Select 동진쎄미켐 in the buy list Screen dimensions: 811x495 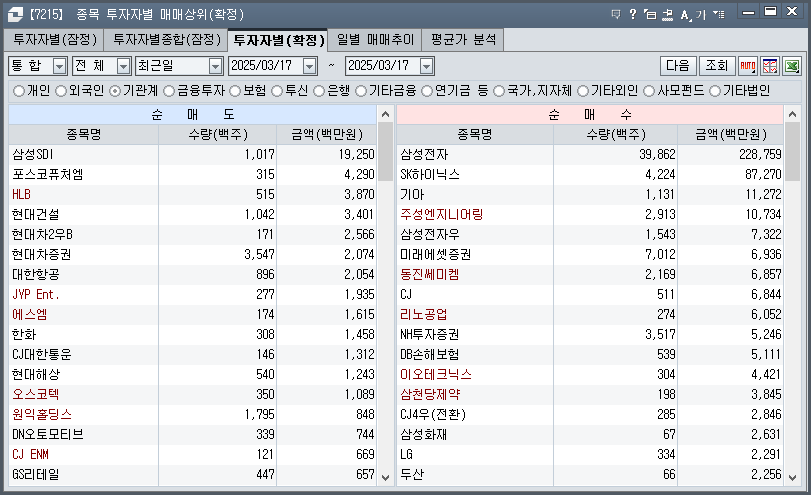tap(590, 274)
